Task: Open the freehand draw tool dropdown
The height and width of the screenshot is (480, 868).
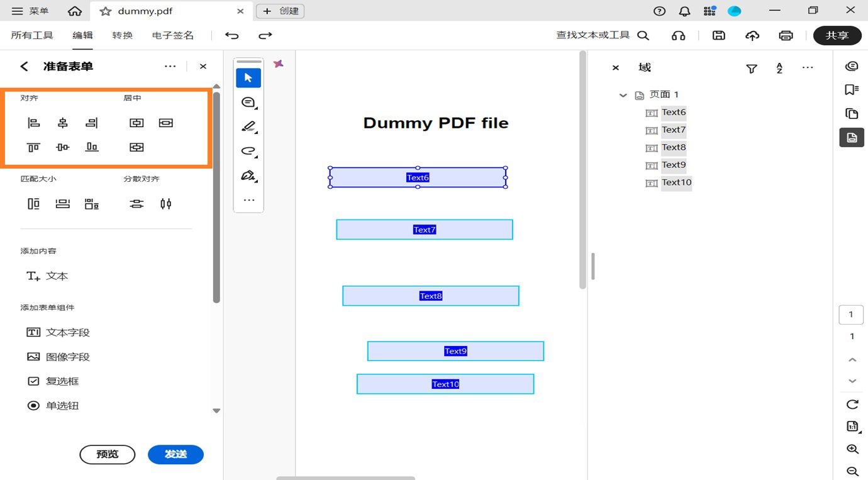Action: pyautogui.click(x=248, y=151)
